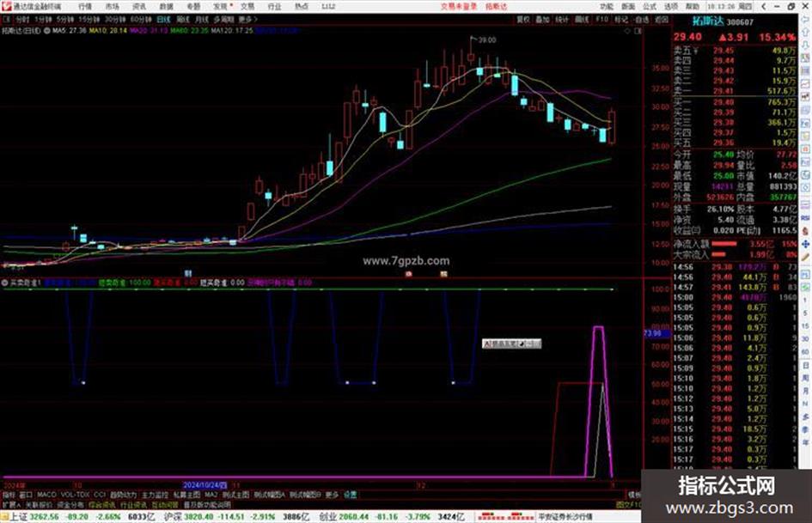
Task: Click the 图文F10 button at bottom right
Action: 629,504
